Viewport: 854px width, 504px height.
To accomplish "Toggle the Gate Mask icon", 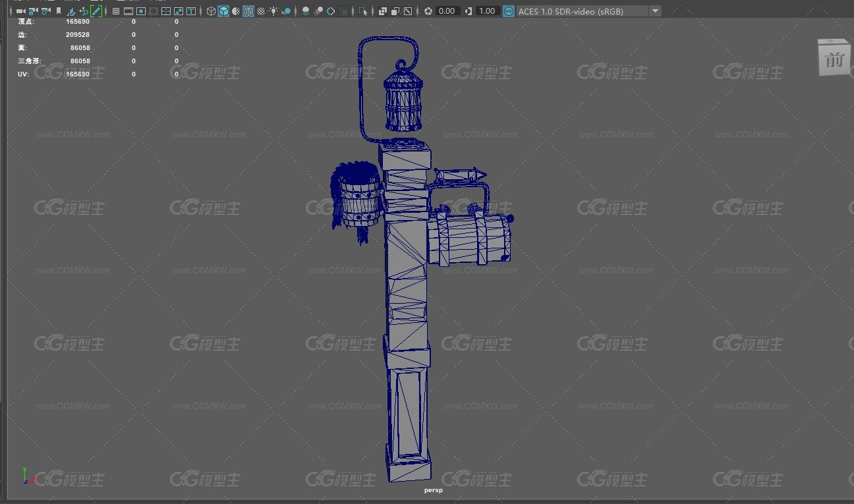I will click(154, 11).
